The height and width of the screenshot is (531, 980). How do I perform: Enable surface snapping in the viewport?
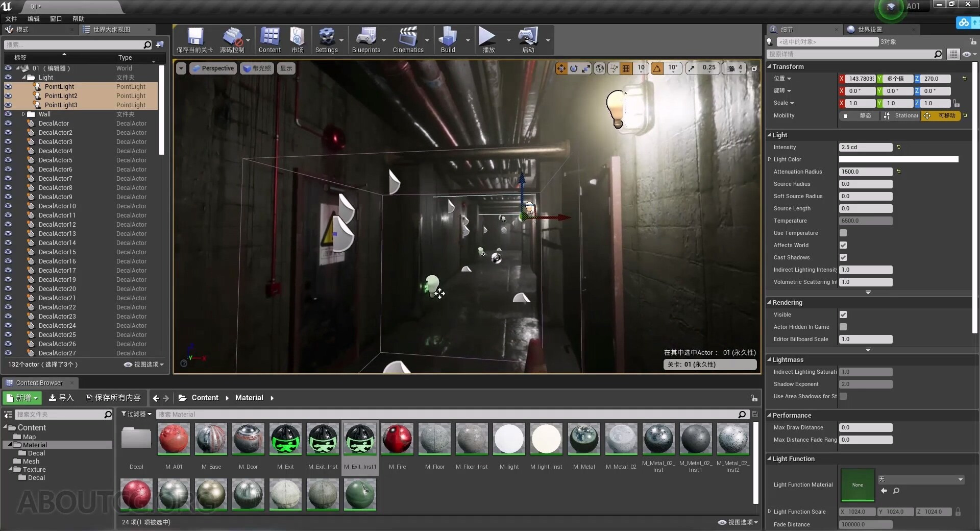614,68
